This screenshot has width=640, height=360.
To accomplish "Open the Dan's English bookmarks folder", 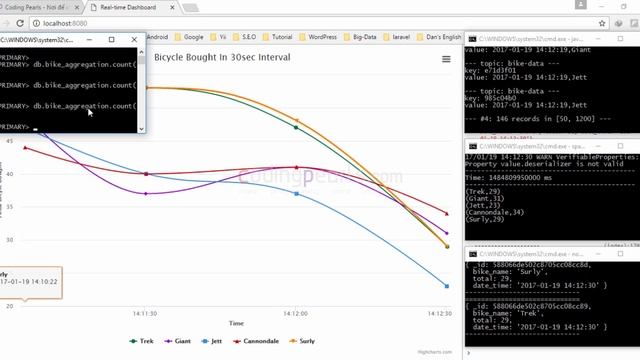I will [439, 37].
